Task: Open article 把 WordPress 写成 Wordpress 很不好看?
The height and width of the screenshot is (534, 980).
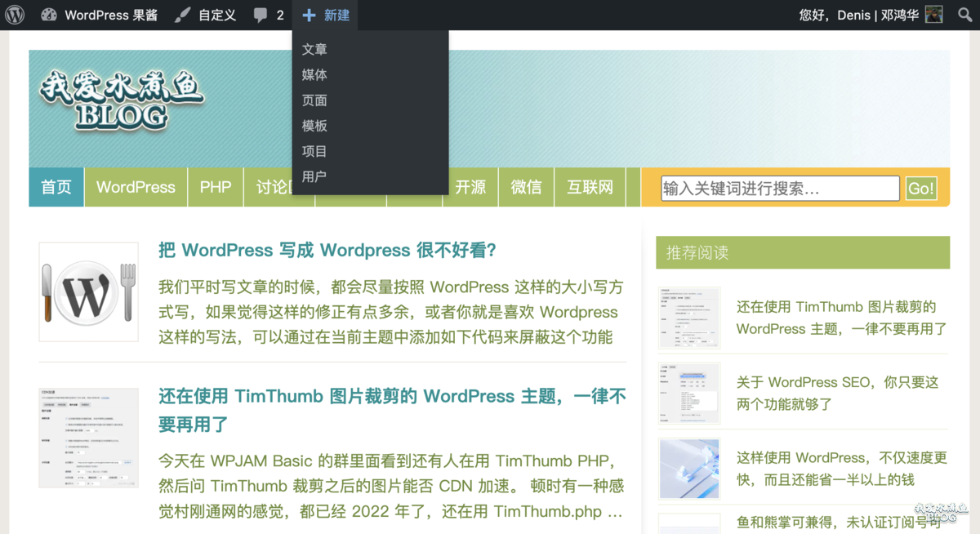Action: [x=327, y=250]
